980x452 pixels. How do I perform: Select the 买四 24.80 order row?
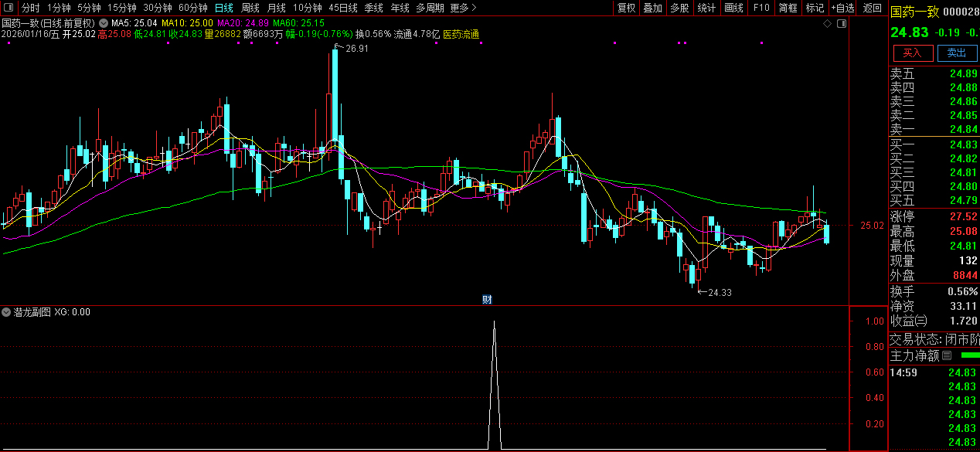[934, 187]
